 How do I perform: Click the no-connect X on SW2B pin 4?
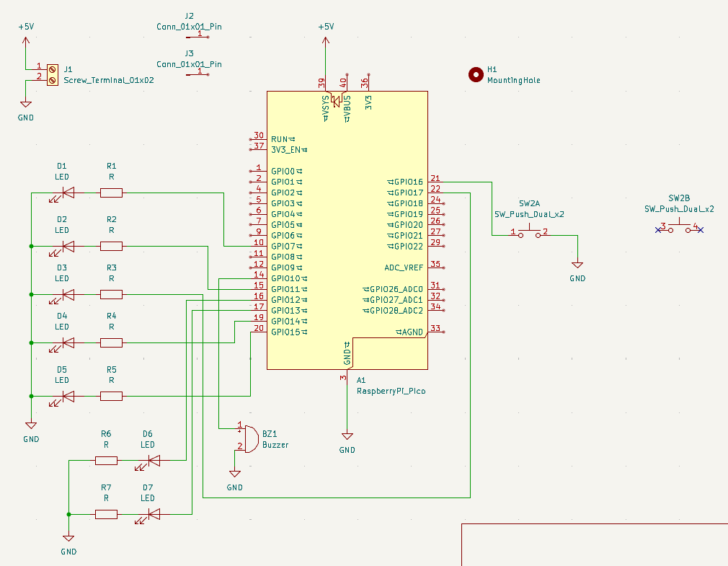(701, 230)
